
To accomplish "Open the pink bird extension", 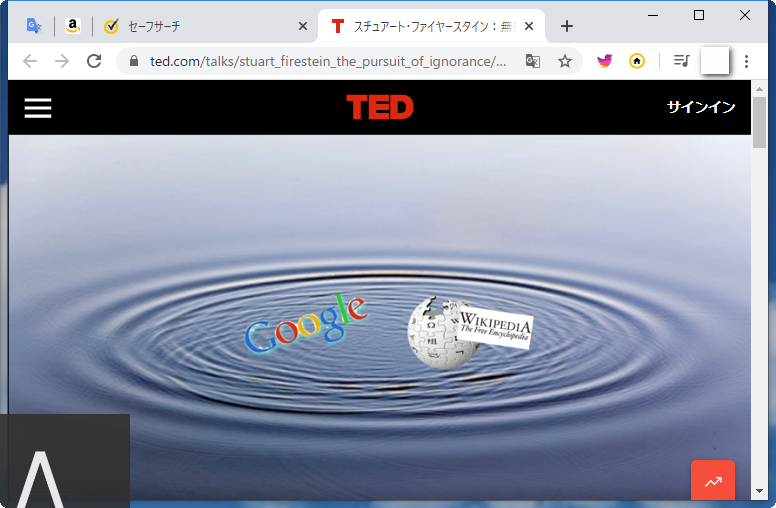I will click(604, 61).
